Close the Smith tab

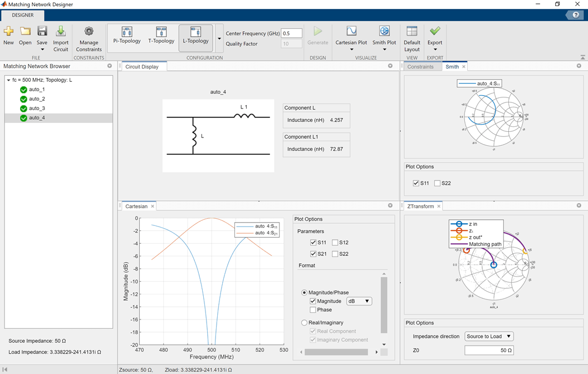pyautogui.click(x=463, y=67)
